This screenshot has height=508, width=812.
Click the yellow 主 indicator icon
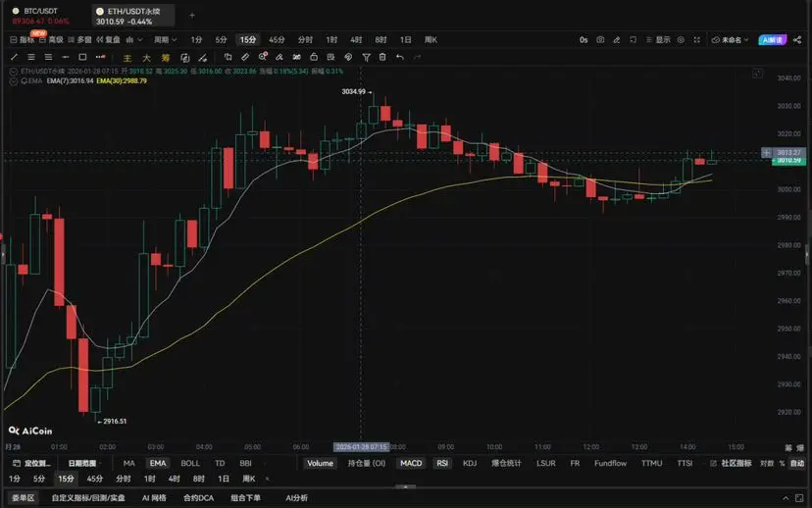point(127,58)
